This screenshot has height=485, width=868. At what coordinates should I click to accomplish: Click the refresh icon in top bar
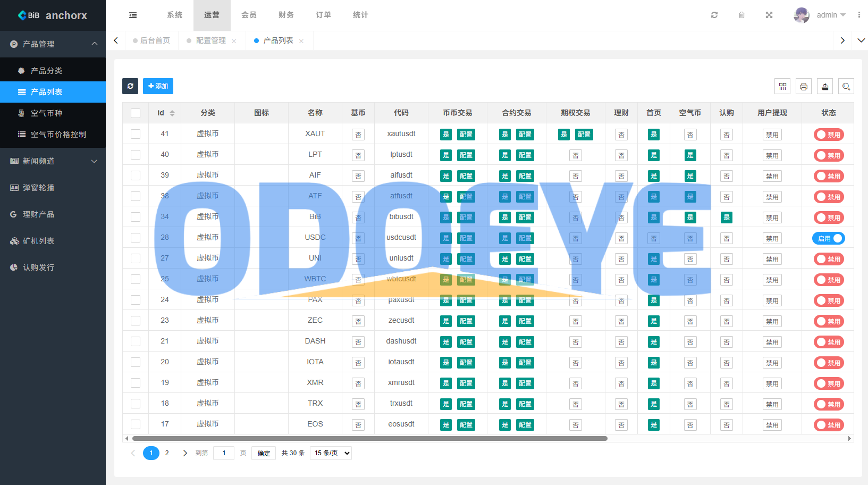pos(714,15)
